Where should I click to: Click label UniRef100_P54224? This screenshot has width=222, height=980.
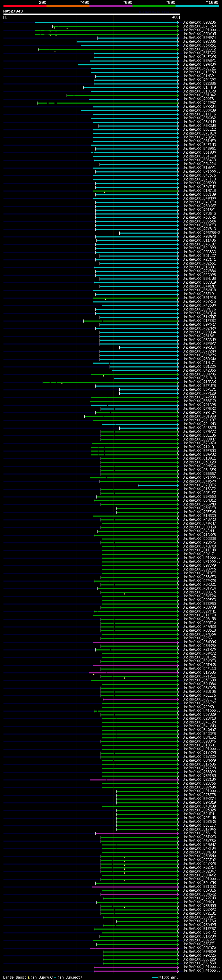pos(199,164)
